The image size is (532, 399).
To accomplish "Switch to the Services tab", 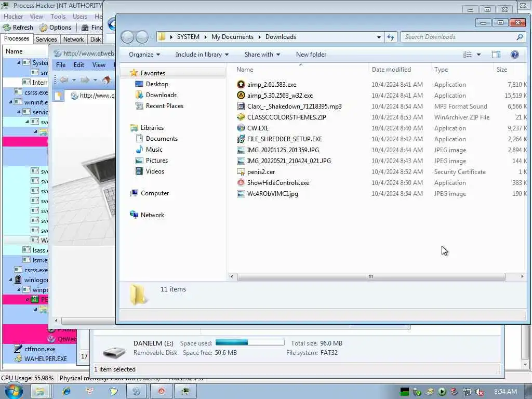I will (46, 39).
